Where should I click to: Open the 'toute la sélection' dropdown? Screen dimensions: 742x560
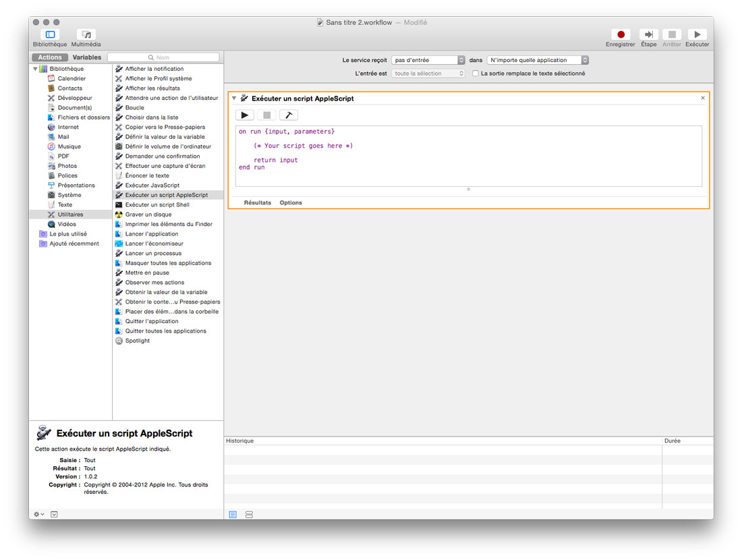(428, 74)
